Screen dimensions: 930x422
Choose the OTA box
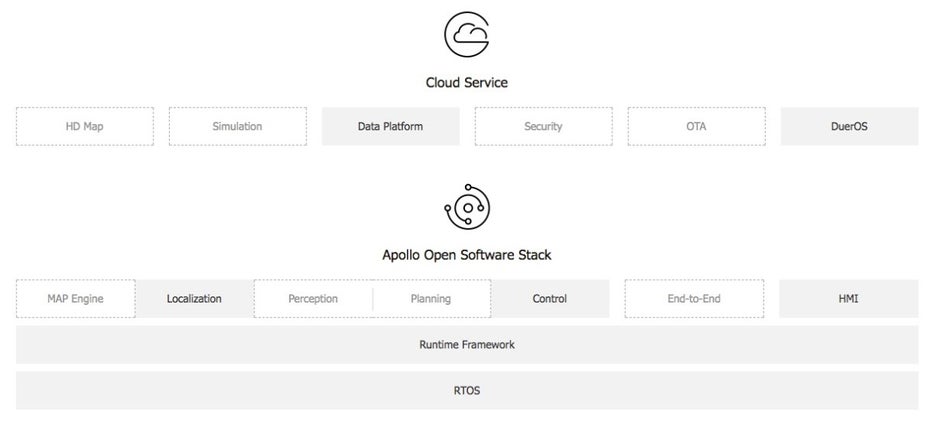(x=696, y=126)
